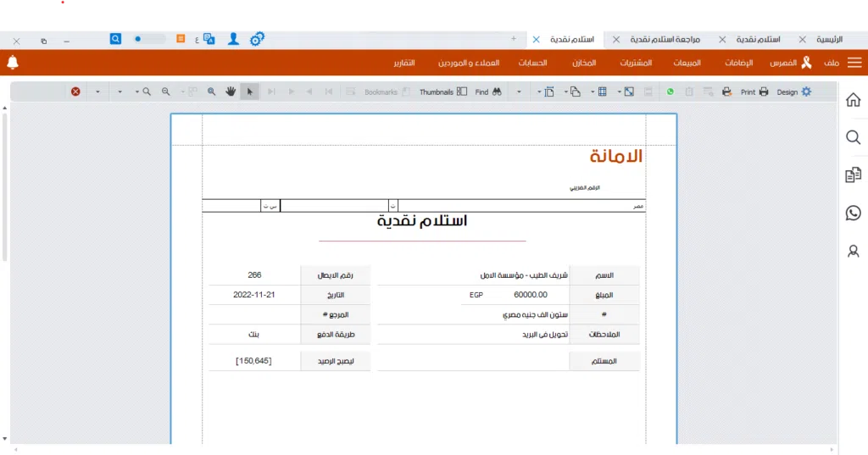Open the dropdown right of Find button
This screenshot has width=868, height=455.
click(x=519, y=92)
